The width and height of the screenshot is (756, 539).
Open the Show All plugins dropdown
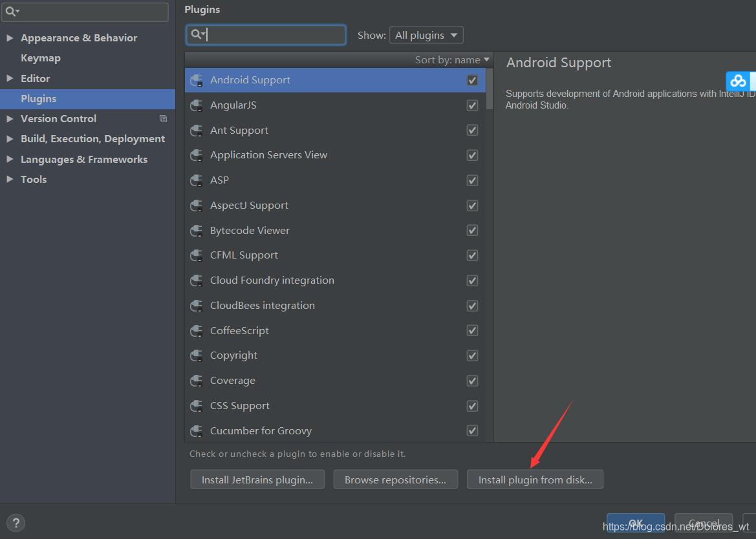click(x=426, y=35)
